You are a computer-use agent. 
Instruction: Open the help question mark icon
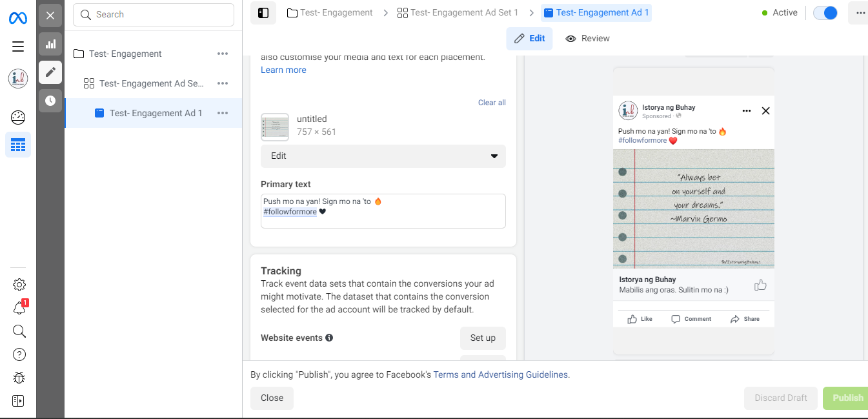point(19,354)
